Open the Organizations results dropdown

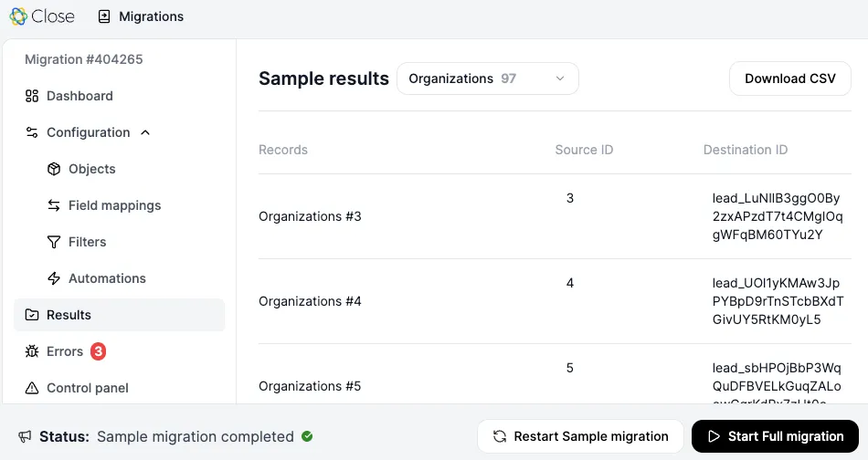point(488,78)
